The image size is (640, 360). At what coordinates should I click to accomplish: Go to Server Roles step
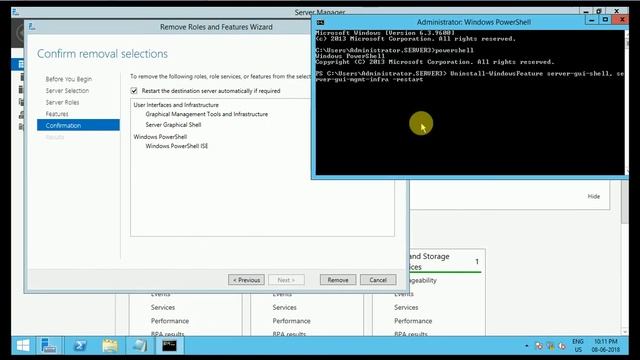pos(62,102)
